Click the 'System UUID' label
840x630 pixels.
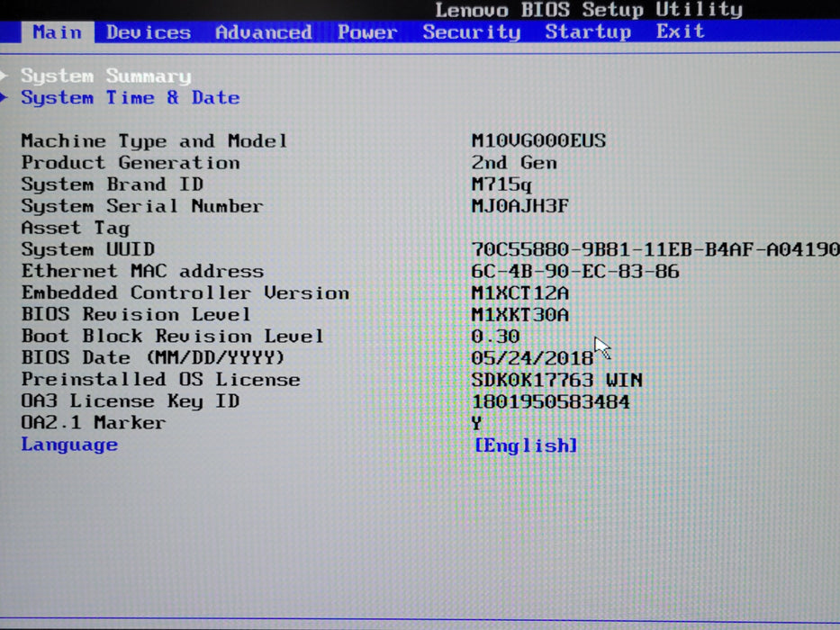[x=88, y=249]
